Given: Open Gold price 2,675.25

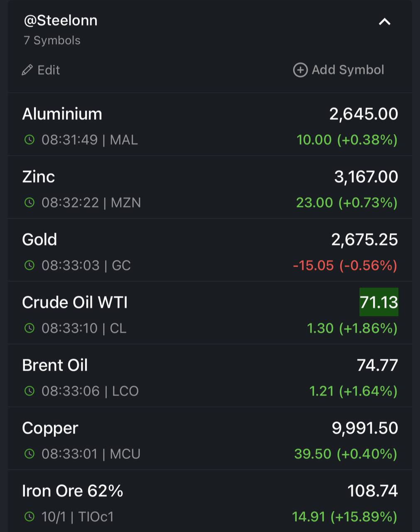Looking at the screenshot, I should click(x=364, y=240).
